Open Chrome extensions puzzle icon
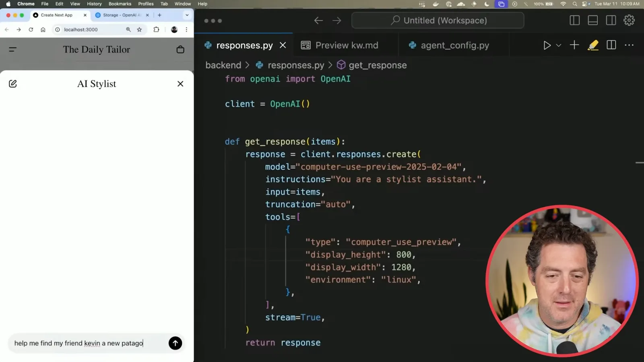This screenshot has height=362, width=644. coord(156,29)
